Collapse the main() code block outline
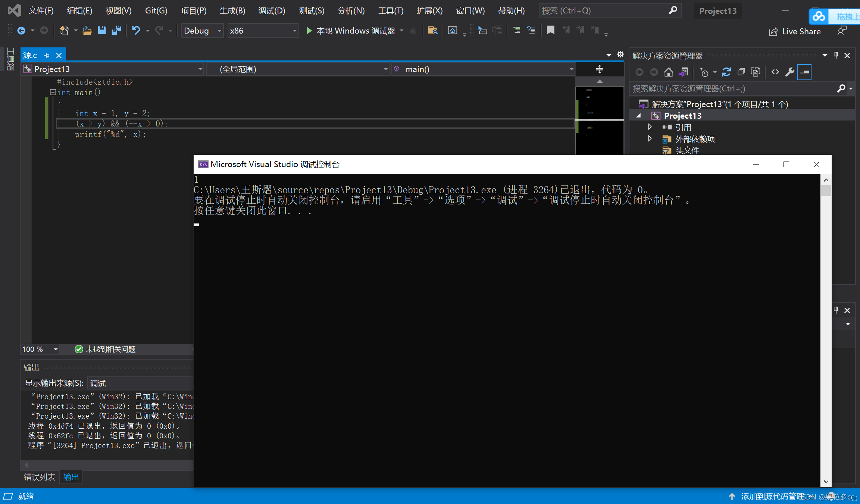Screen dimensions: 860x504 (x=53, y=92)
